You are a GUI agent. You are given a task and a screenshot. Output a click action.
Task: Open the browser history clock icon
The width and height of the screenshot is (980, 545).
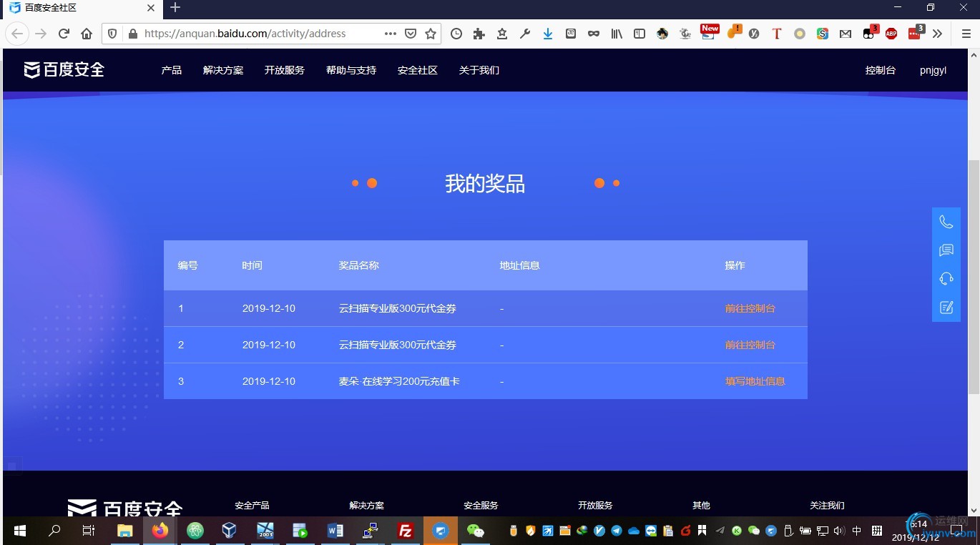[x=456, y=34]
